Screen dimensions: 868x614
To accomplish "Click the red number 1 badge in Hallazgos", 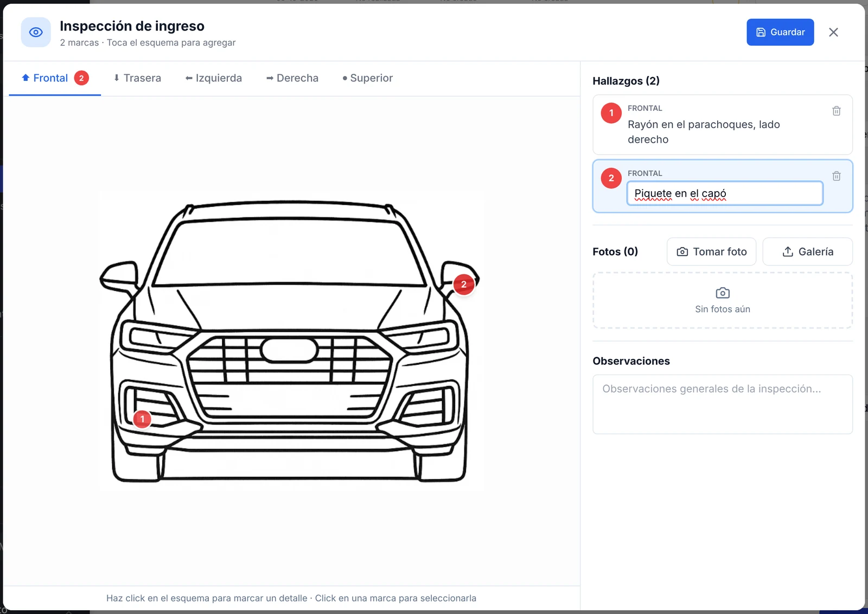I will point(611,113).
